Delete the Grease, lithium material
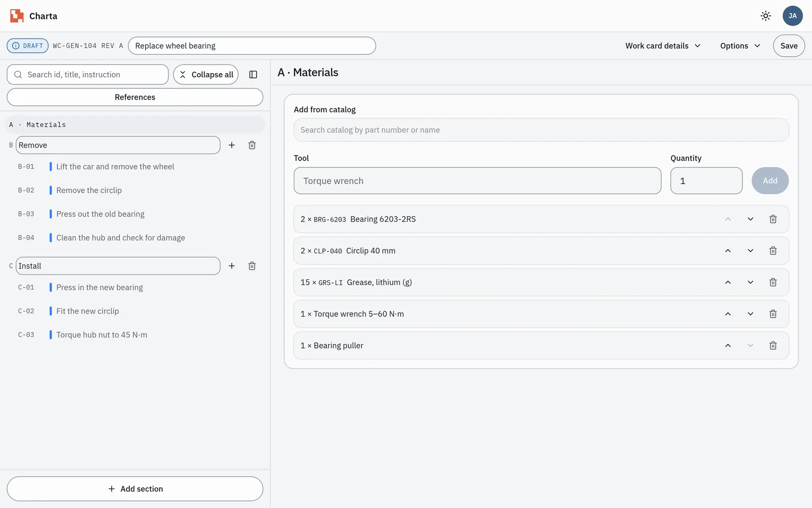 (x=773, y=282)
